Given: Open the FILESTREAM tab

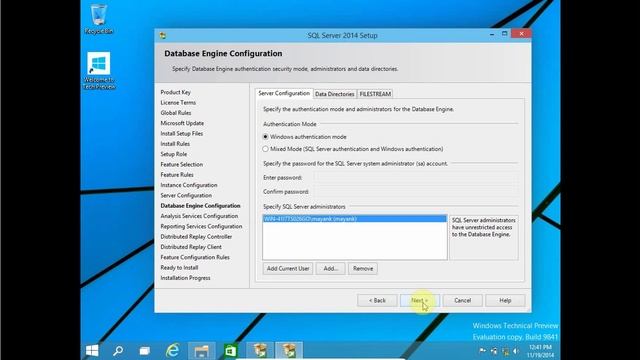Looking at the screenshot, I should [x=375, y=94].
